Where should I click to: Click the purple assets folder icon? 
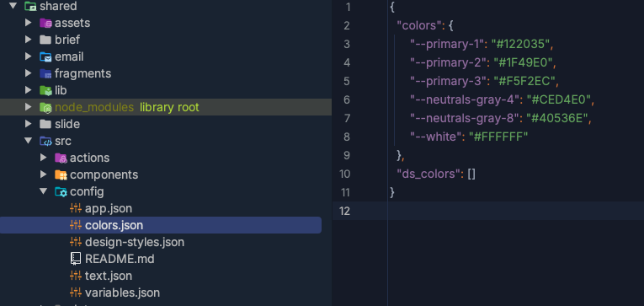(45, 23)
